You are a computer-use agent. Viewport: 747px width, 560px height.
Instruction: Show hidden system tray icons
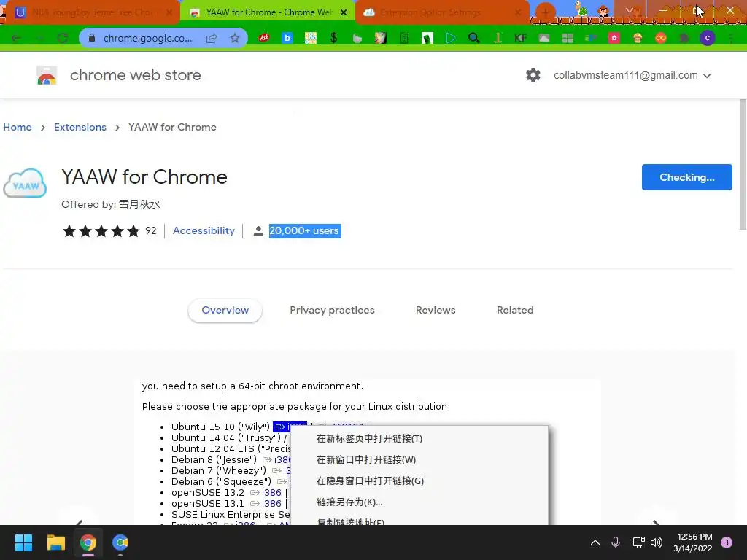pos(595,542)
